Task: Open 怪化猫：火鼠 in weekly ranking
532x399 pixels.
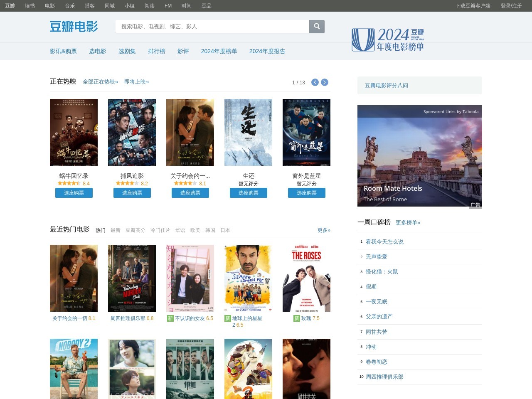Action: [x=382, y=271]
